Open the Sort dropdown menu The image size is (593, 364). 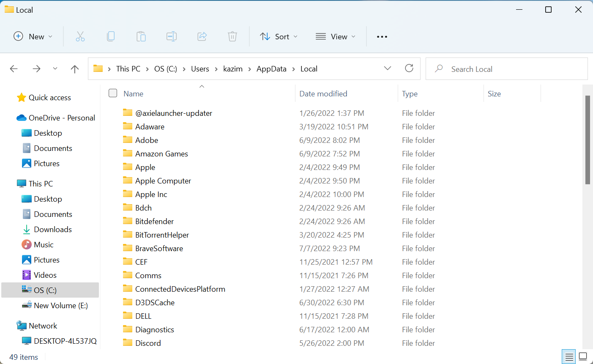click(x=279, y=37)
